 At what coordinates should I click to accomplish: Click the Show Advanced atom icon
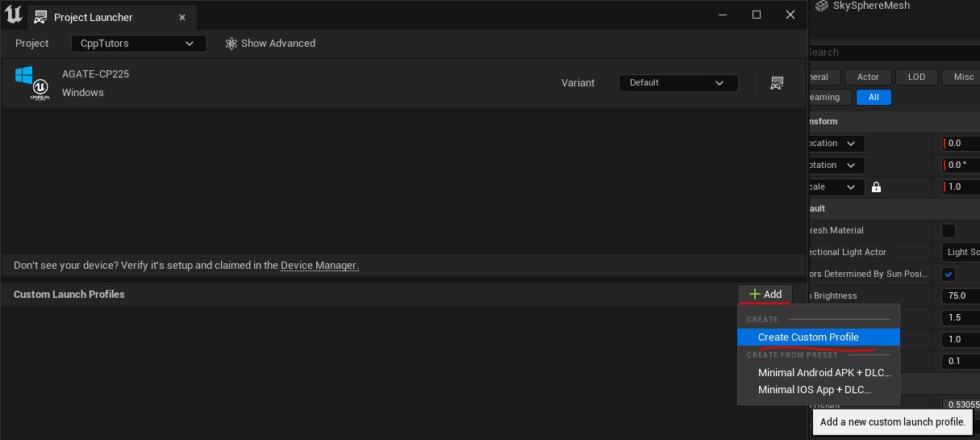click(x=231, y=44)
